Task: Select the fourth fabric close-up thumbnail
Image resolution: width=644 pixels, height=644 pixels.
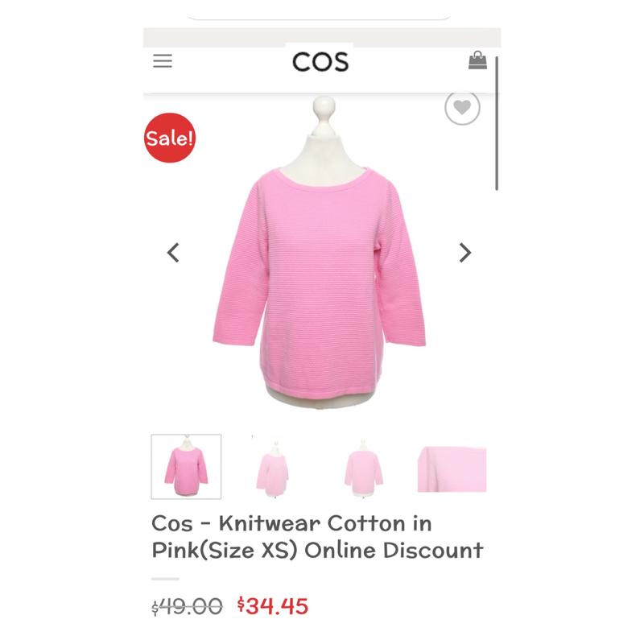Action: pos(452,469)
